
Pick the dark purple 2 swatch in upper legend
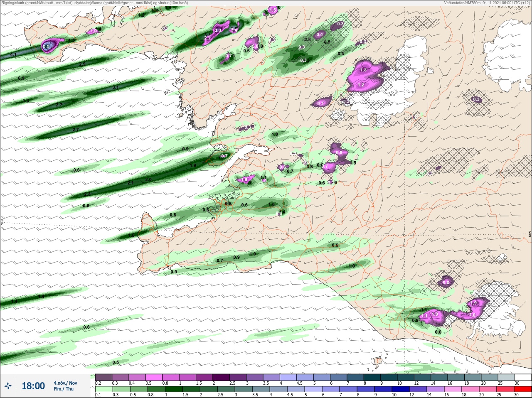[221, 377]
